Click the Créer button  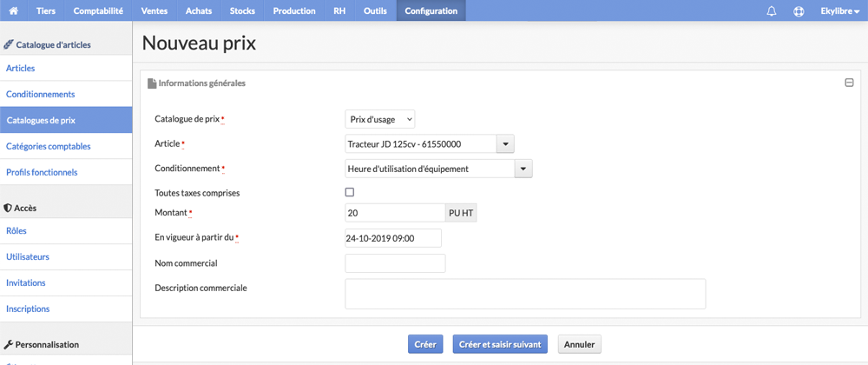pyautogui.click(x=425, y=344)
